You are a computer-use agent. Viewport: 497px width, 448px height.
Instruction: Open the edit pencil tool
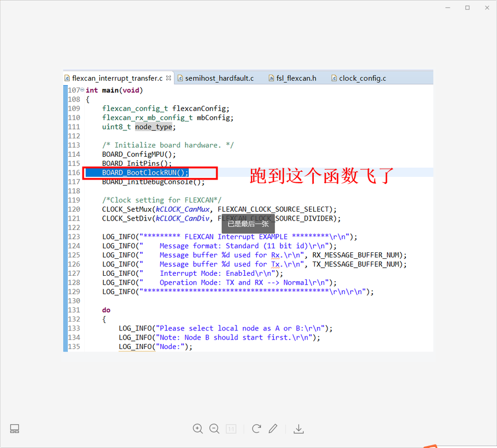click(273, 429)
